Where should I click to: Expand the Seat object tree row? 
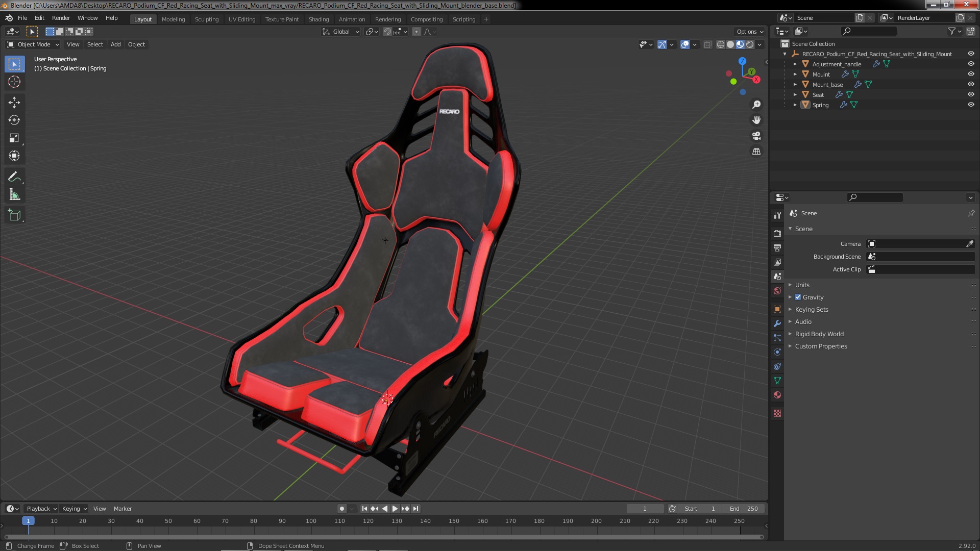pos(795,95)
